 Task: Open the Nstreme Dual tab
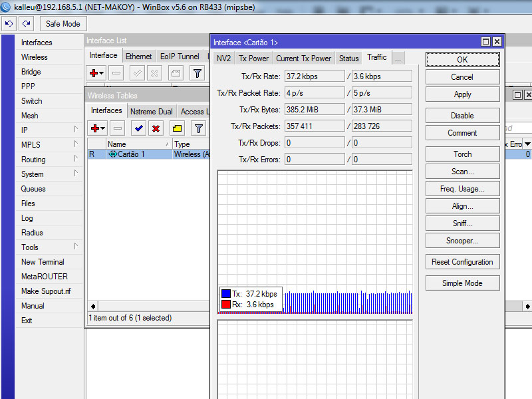click(151, 112)
